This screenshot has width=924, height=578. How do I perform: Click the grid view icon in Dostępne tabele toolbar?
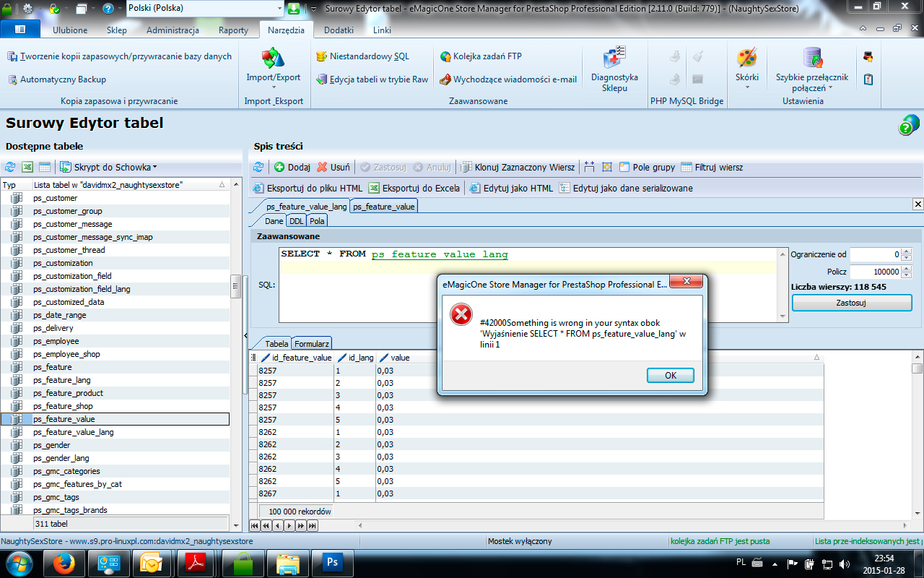coord(45,167)
